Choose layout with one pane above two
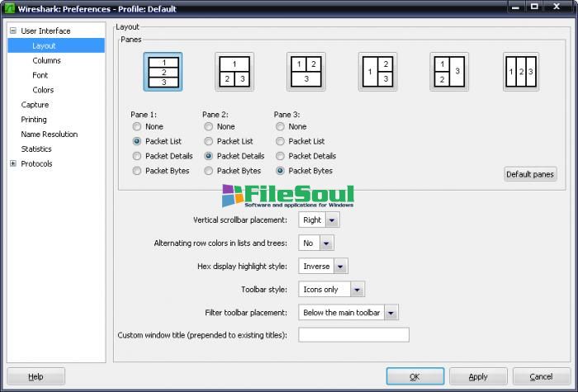 [235, 72]
